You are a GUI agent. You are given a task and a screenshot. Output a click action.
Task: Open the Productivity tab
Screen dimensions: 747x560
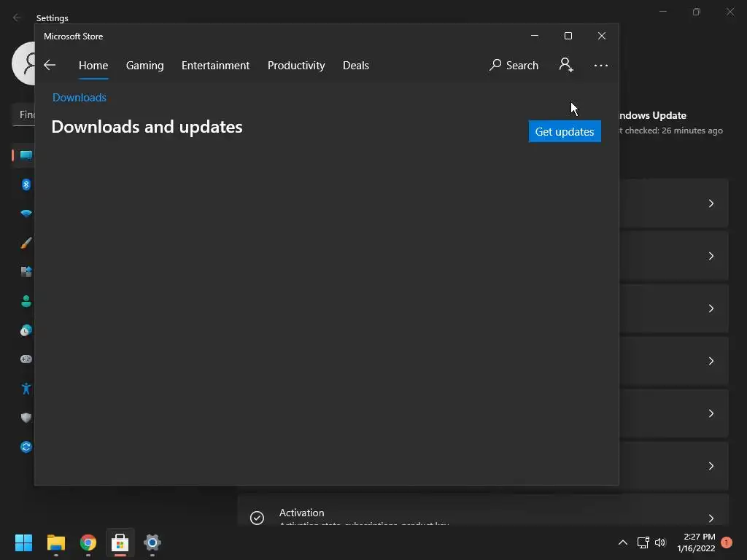(x=296, y=65)
